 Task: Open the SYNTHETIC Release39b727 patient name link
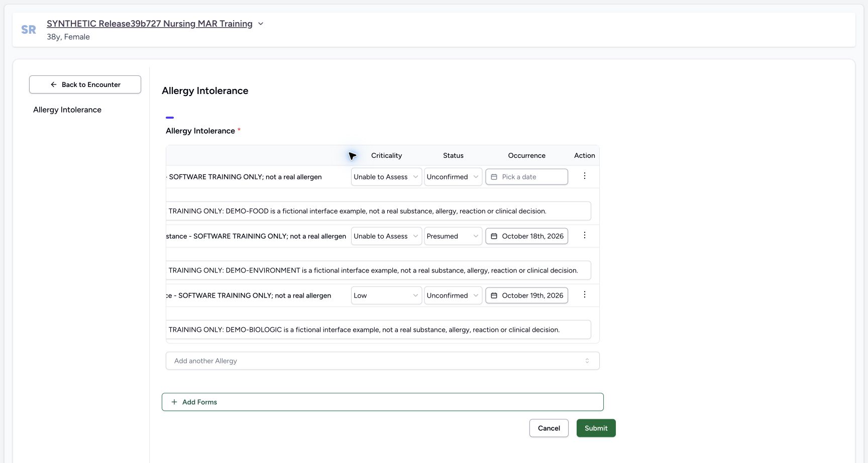(x=150, y=24)
